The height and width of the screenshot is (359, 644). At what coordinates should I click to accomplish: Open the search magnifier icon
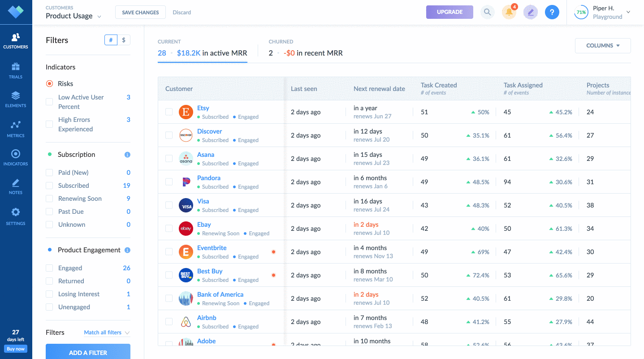488,13
